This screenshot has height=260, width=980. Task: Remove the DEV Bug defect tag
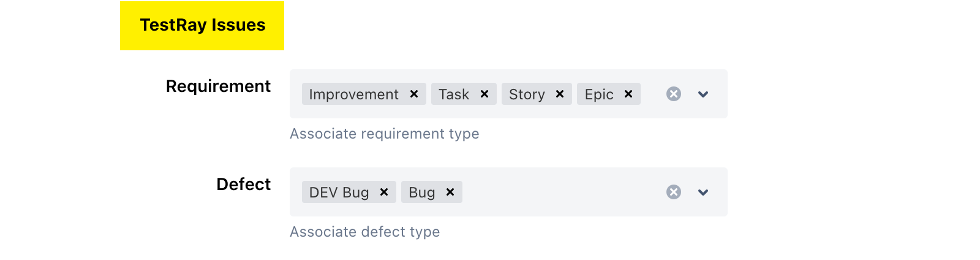(384, 192)
